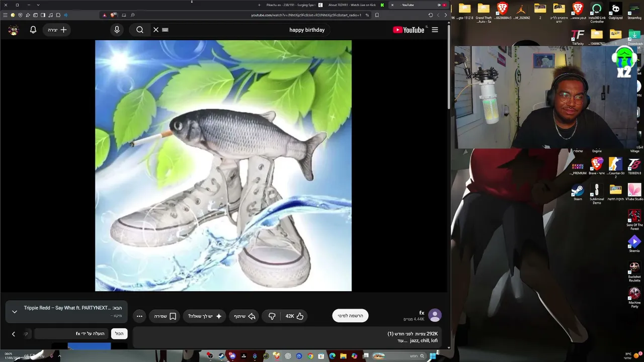The height and width of the screenshot is (362, 644).
Task: Click the 'שמירה' save button
Action: (x=165, y=316)
